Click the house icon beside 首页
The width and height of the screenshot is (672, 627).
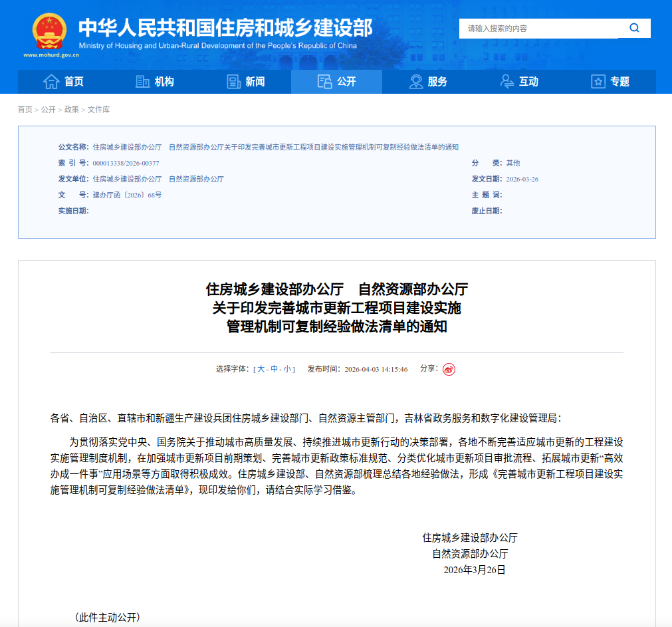(x=51, y=82)
